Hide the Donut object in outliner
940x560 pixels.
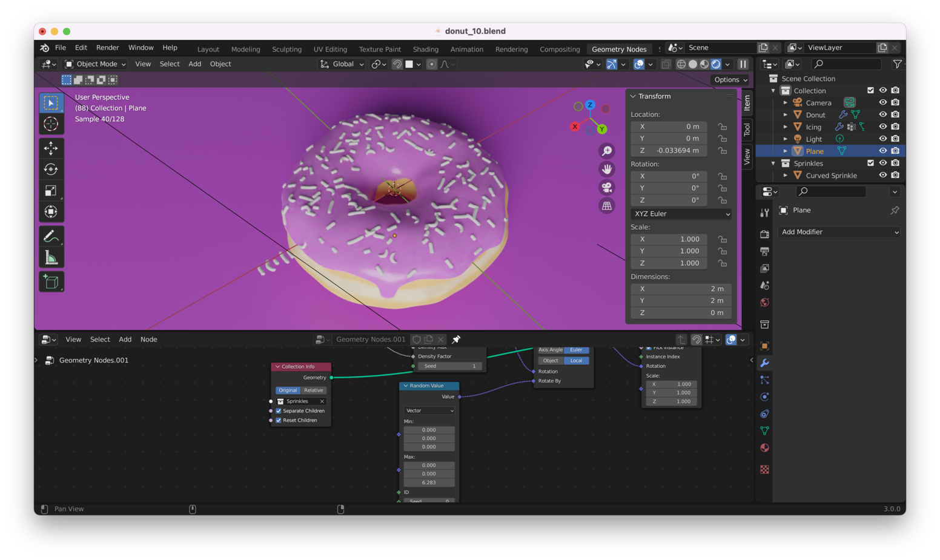click(882, 114)
